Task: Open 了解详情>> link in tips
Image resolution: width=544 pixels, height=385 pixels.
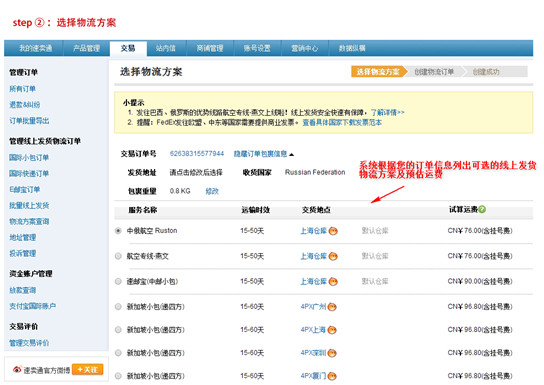Action: (x=388, y=112)
